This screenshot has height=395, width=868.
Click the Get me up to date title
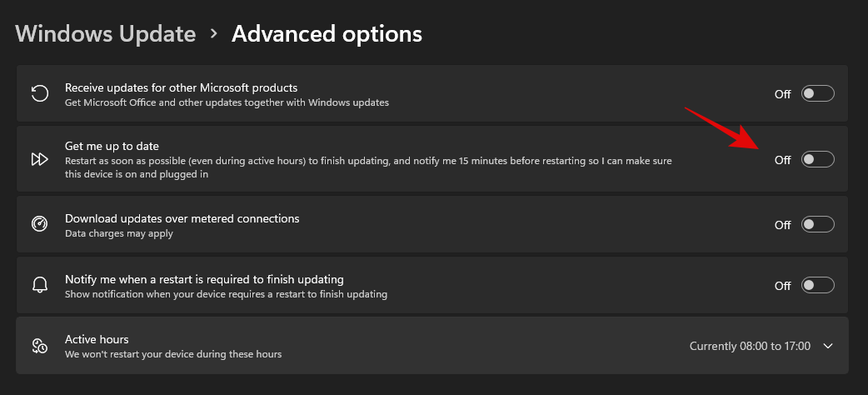point(112,146)
